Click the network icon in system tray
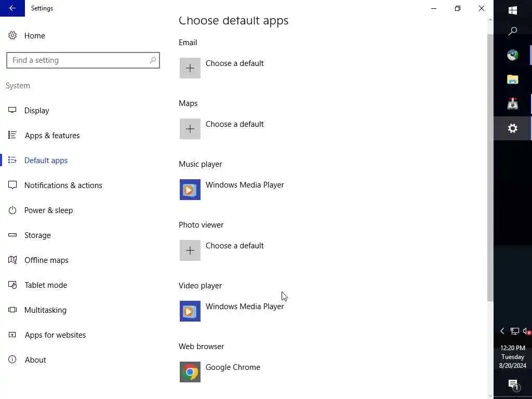The height and width of the screenshot is (399, 532). coord(515,331)
